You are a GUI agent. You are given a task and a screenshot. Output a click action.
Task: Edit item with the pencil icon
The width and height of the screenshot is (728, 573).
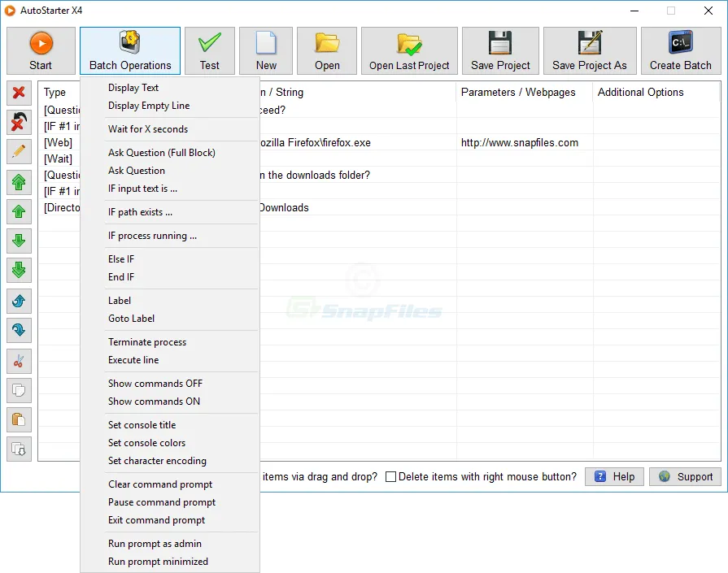[x=19, y=152]
